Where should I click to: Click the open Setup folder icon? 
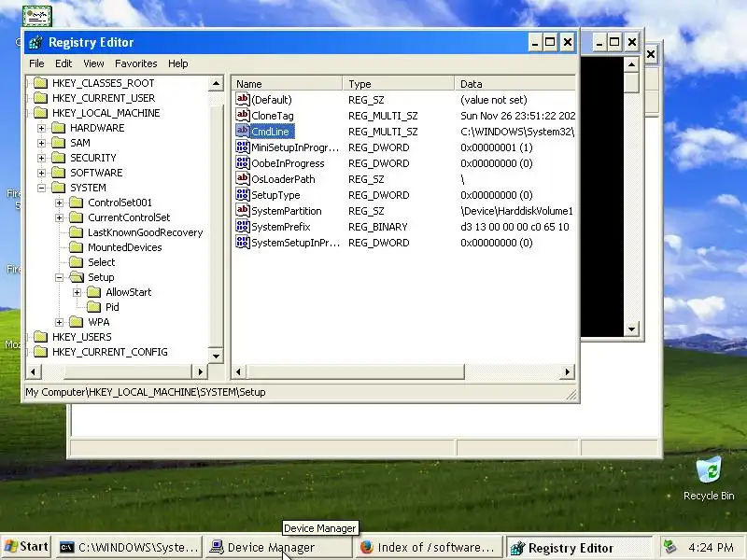pyautogui.click(x=77, y=277)
